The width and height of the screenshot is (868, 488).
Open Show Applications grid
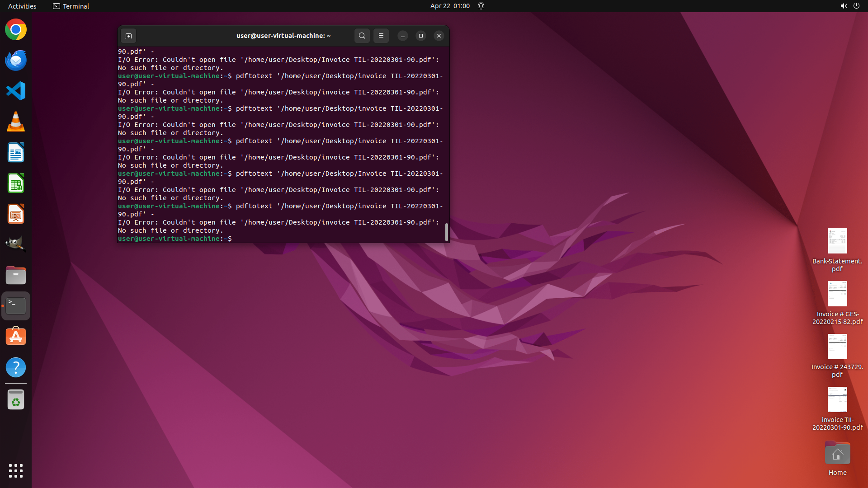coord(16,470)
